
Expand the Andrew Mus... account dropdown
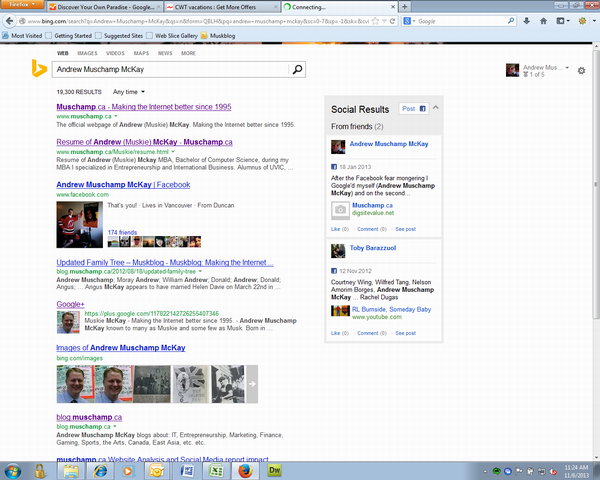pos(567,67)
